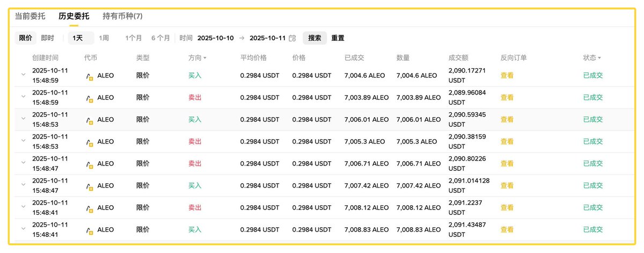Screen dimensions: 644x253
Task: Select the 6个月 time range option
Action: coord(160,38)
